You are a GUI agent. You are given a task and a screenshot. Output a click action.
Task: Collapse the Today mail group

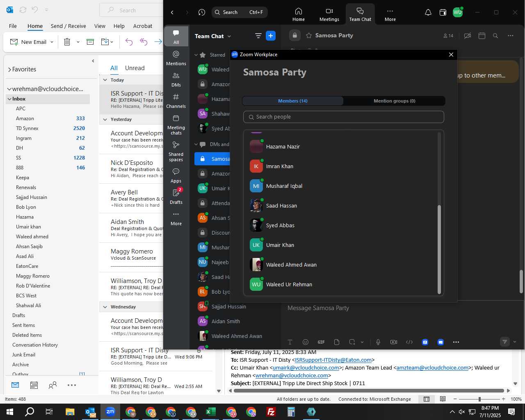pyautogui.click(x=105, y=80)
